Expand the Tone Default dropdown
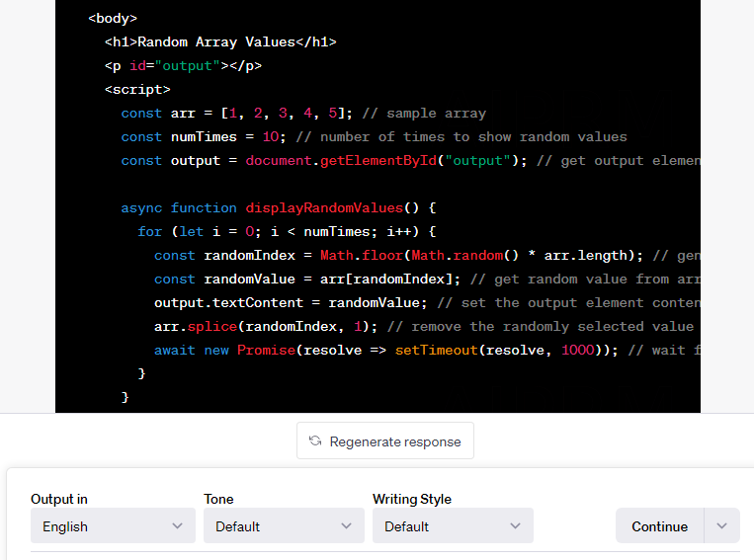 pyautogui.click(x=284, y=525)
